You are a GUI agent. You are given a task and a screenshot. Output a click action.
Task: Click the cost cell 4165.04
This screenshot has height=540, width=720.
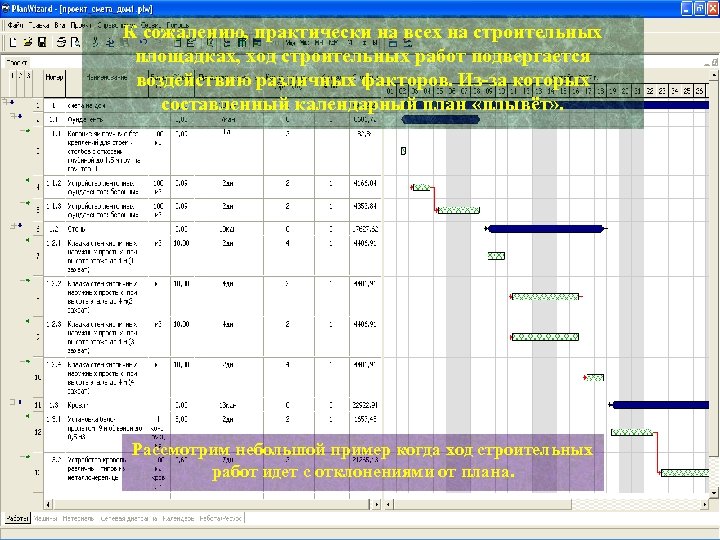click(x=366, y=187)
